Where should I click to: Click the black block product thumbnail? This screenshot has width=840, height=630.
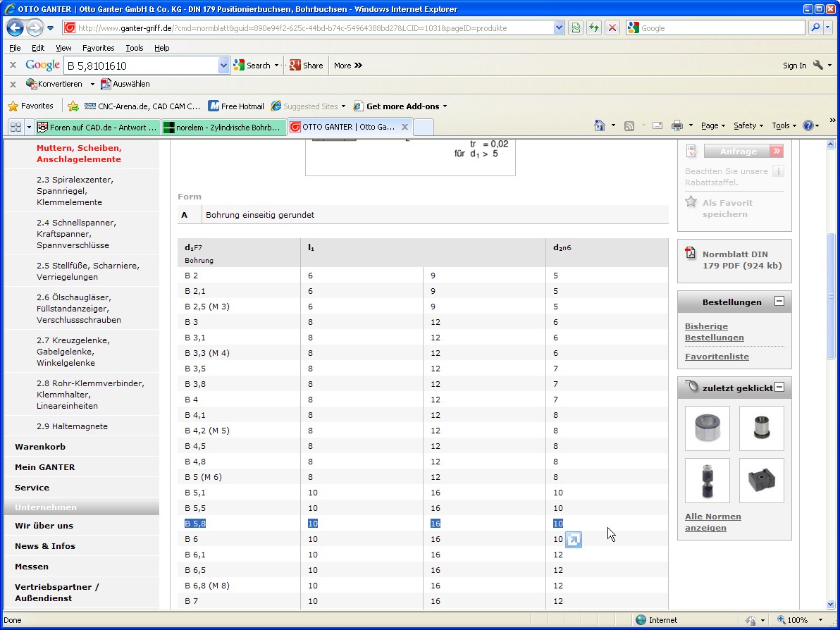[x=761, y=480]
